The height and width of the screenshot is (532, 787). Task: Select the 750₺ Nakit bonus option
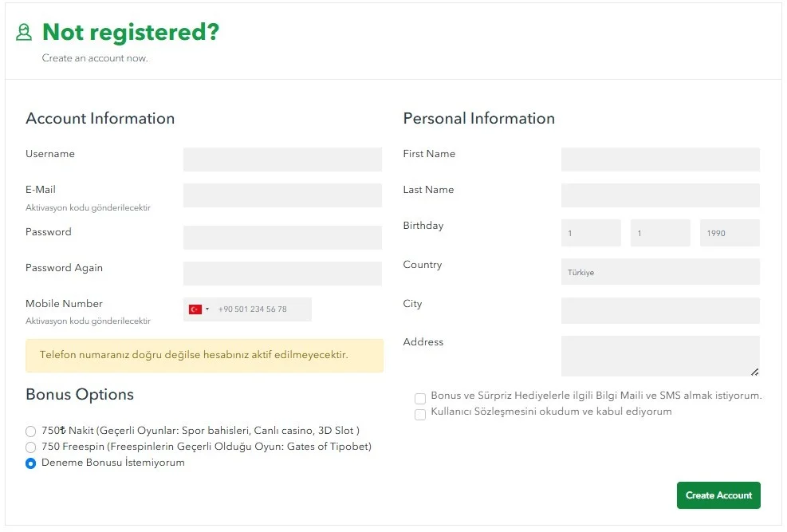(31, 431)
